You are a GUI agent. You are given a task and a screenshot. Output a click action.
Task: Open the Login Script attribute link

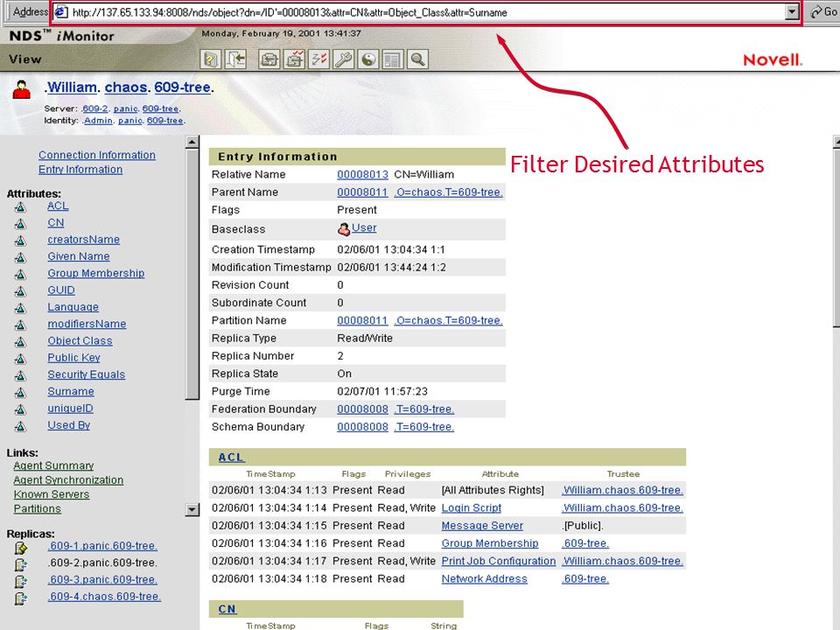tap(471, 507)
